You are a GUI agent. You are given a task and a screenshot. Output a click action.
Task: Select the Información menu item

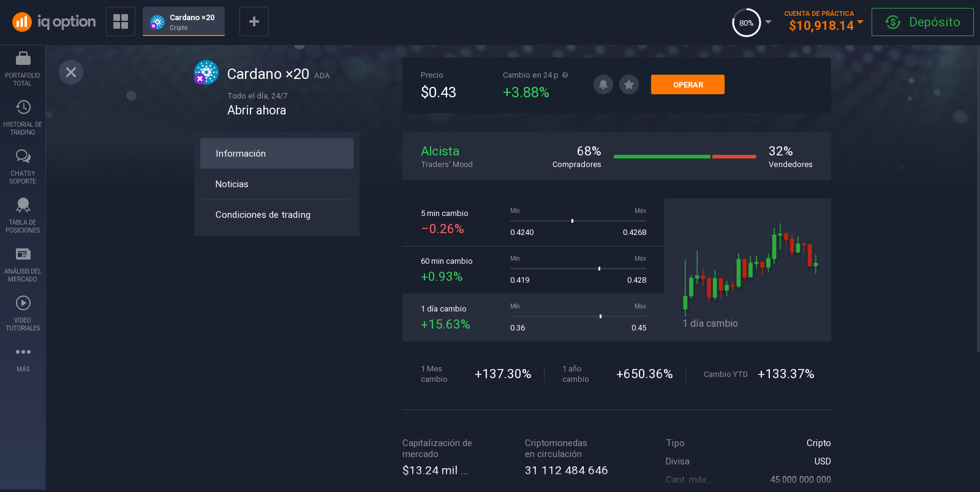point(277,154)
